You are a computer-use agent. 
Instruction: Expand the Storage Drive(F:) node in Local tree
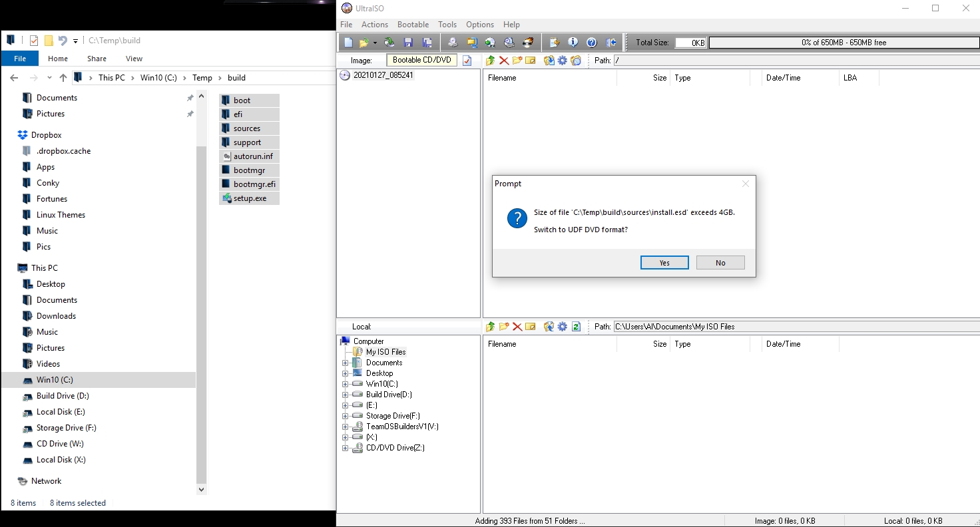click(x=346, y=416)
